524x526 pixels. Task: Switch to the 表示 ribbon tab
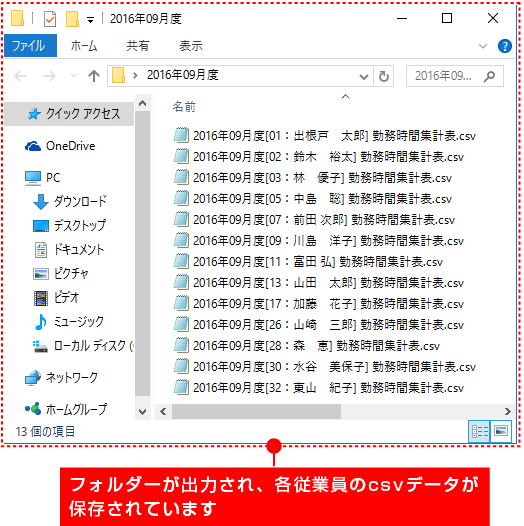(191, 46)
